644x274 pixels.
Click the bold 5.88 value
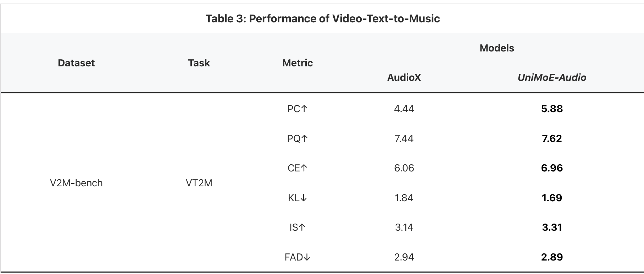552,109
